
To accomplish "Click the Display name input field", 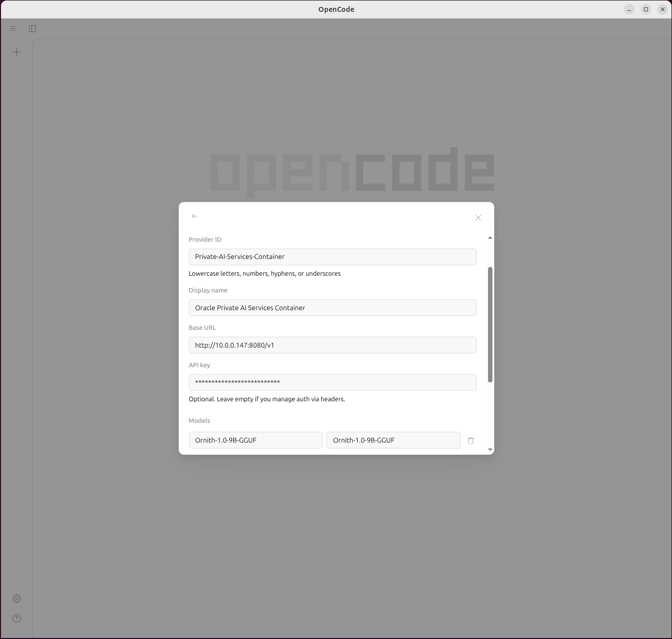I will pos(333,308).
